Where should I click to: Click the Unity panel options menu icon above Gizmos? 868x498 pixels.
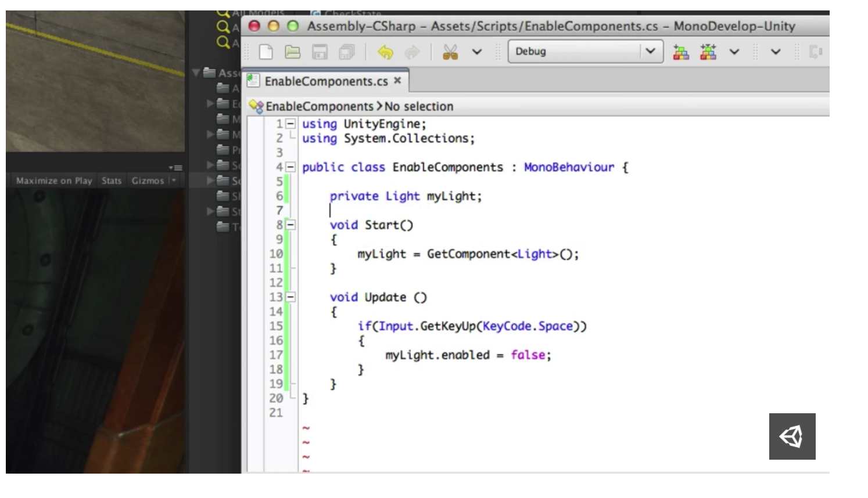pos(175,168)
